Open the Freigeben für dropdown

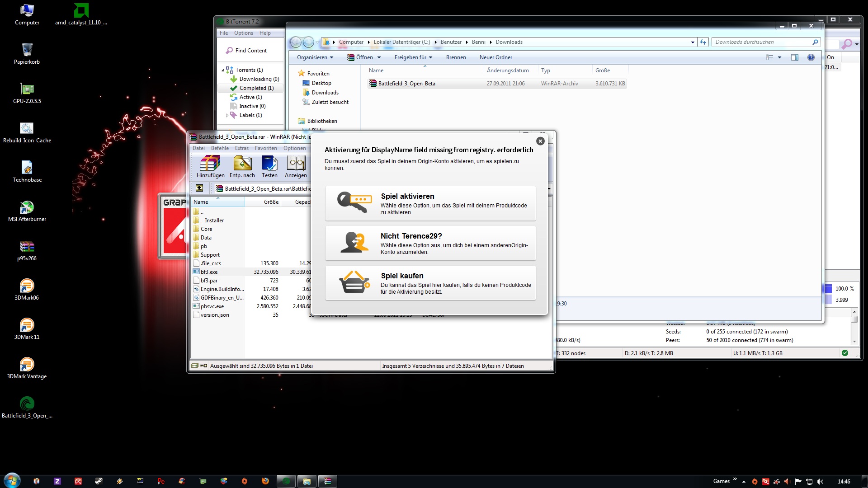(413, 57)
